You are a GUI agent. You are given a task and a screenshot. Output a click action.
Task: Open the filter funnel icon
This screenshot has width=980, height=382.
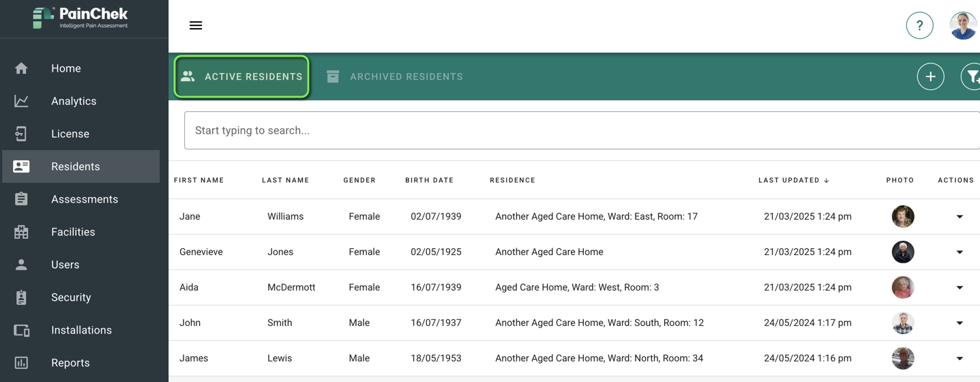[x=971, y=76]
